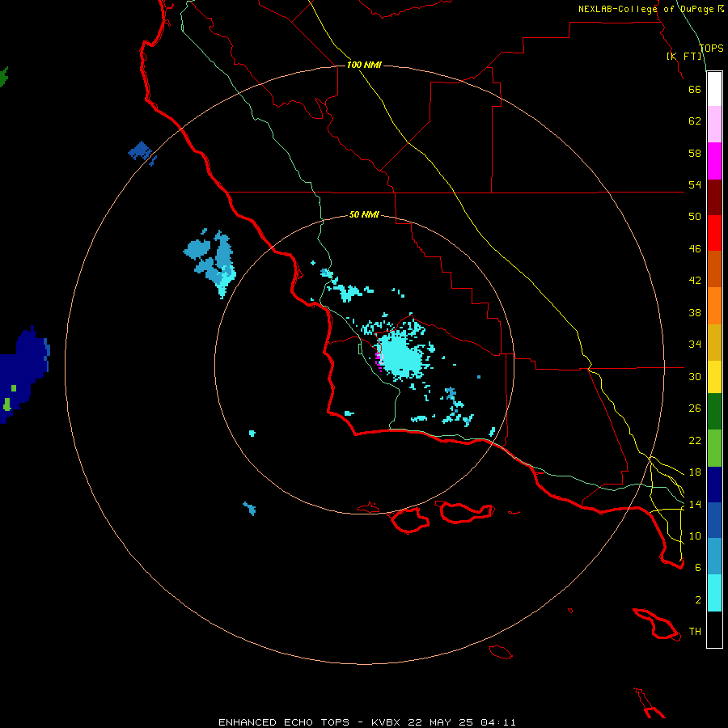The height and width of the screenshot is (728, 728).
Task: Click the light pink legend swatch
Action: pos(714,125)
